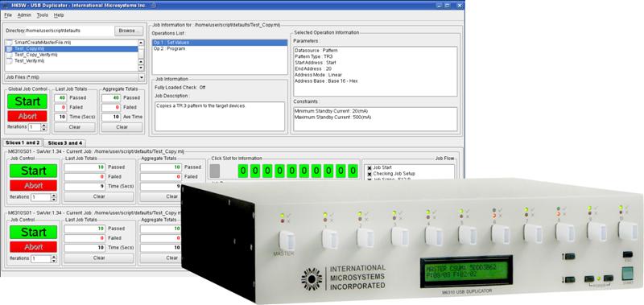Click Start in the upper slice Job Control
Viewport: 644px width, 305px height.
click(x=33, y=171)
